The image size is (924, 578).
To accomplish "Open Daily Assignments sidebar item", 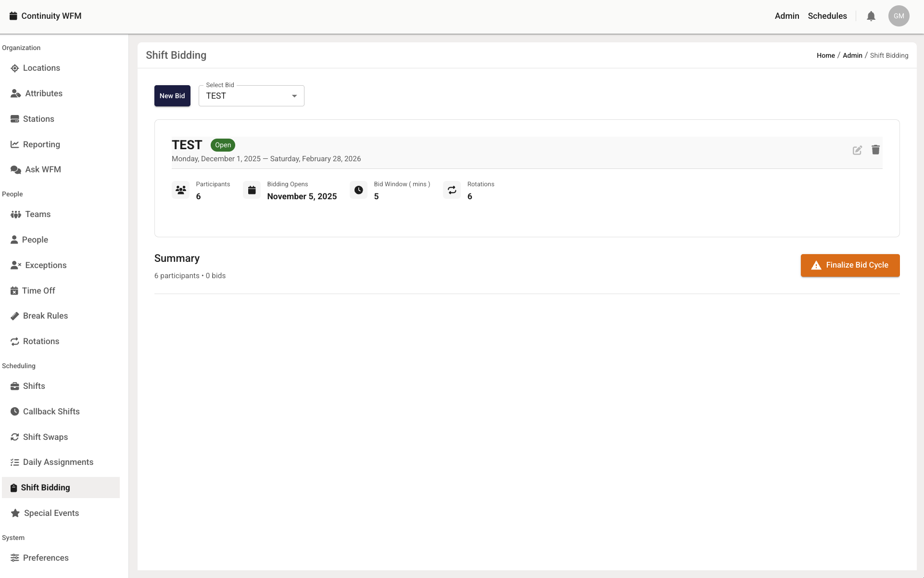I will pos(58,462).
